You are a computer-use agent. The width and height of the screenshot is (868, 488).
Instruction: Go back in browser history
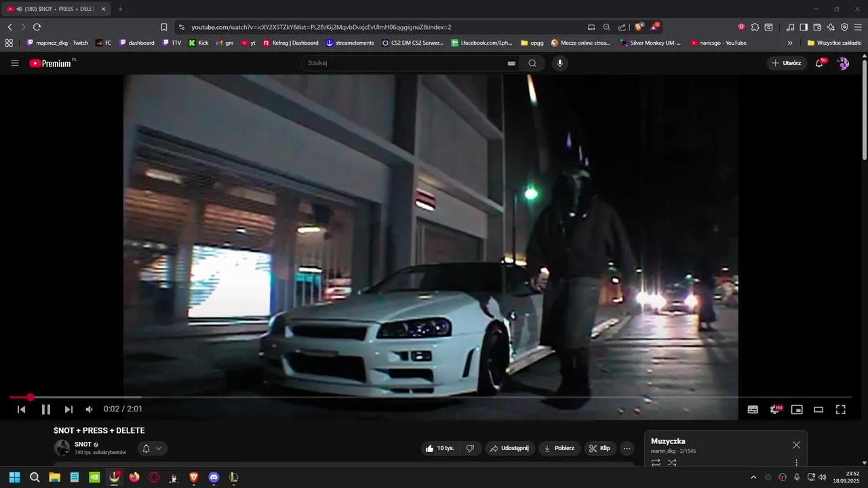[10, 27]
